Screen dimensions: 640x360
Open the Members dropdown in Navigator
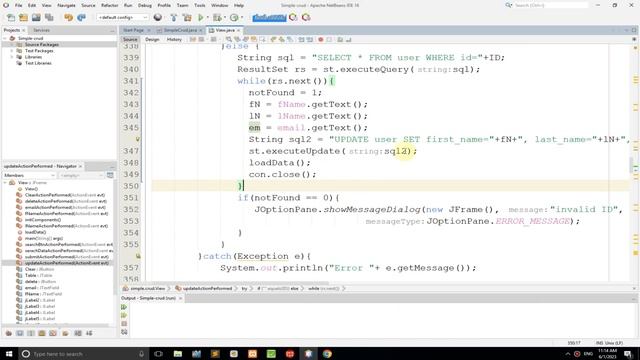(29, 175)
